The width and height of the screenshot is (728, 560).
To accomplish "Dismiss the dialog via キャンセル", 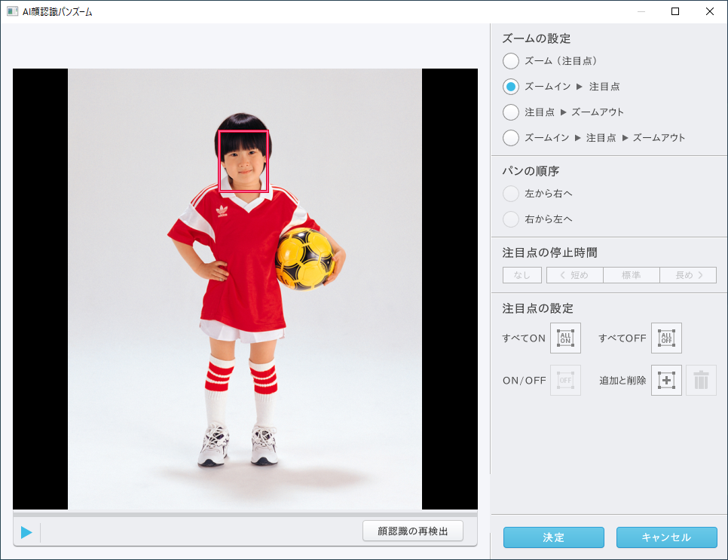I will (666, 537).
